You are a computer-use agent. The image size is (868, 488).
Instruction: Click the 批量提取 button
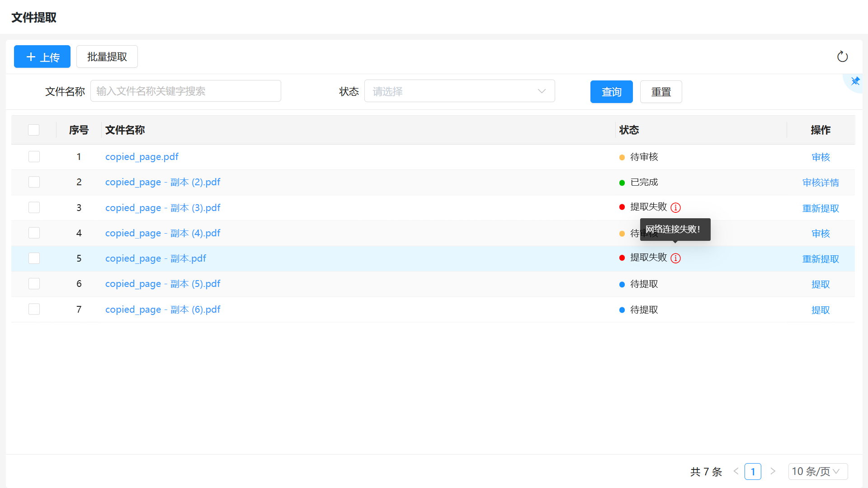107,56
